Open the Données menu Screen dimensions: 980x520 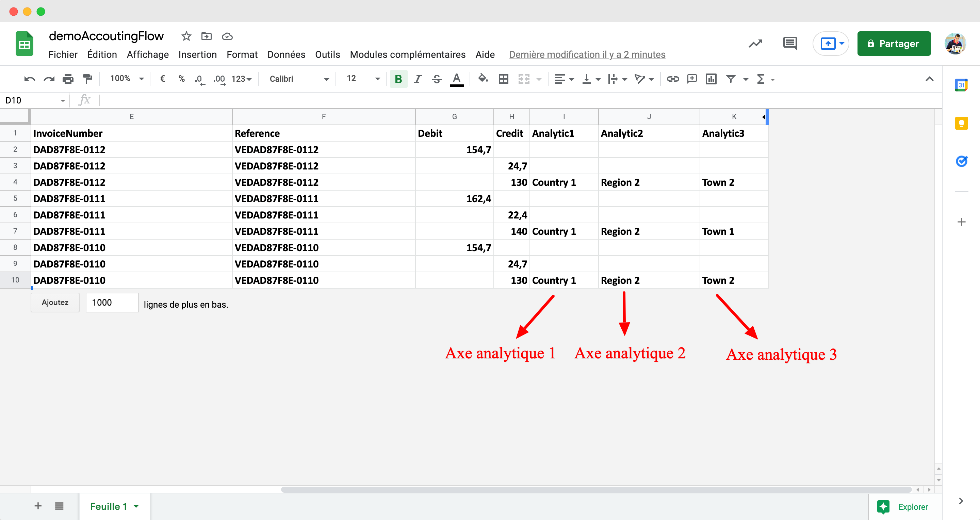click(286, 54)
